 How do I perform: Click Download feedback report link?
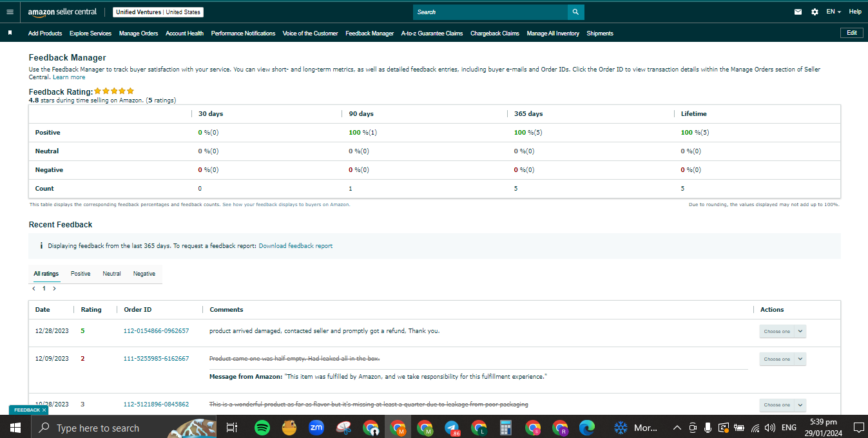[296, 246]
